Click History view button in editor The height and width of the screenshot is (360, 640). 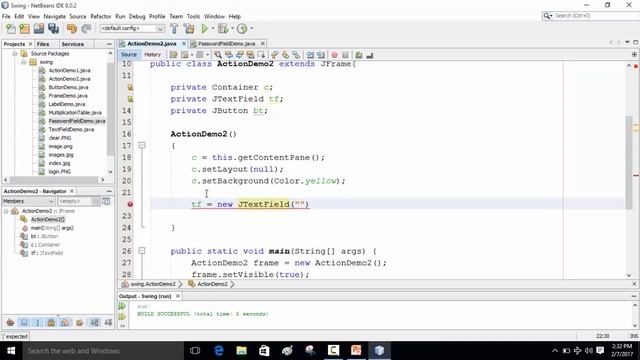[x=152, y=55]
